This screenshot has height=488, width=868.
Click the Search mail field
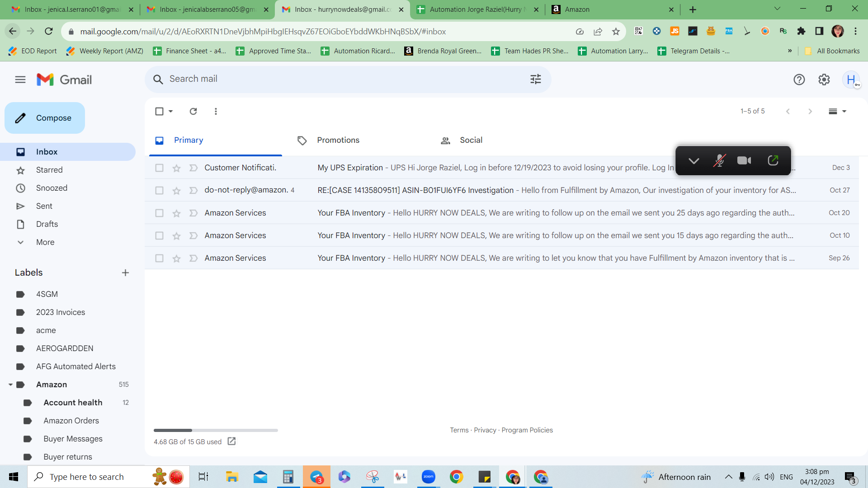[348, 80]
